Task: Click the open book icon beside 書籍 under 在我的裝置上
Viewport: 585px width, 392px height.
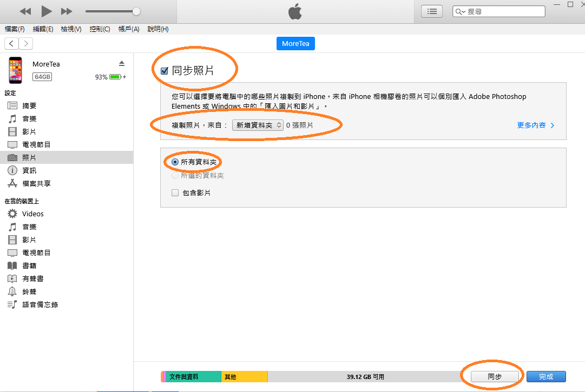Action: pos(12,265)
